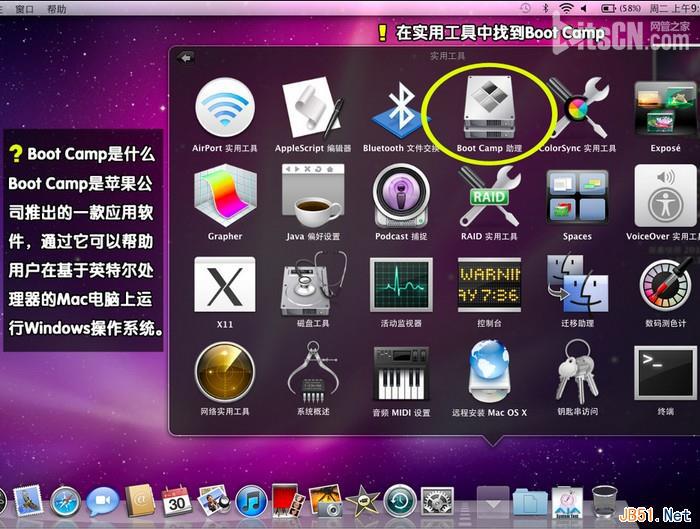The width and height of the screenshot is (700, 529).
Task: Launch 终端 (Terminal)
Action: coord(665,372)
